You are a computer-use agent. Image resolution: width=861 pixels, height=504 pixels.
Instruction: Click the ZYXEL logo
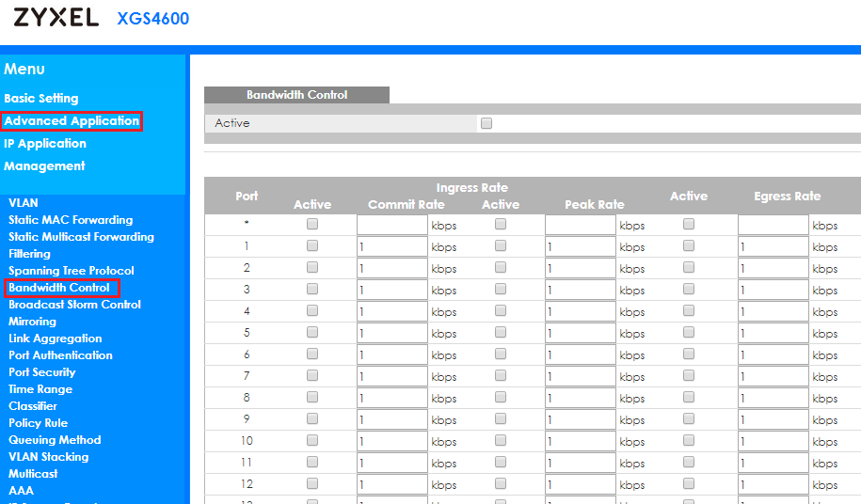click(56, 18)
